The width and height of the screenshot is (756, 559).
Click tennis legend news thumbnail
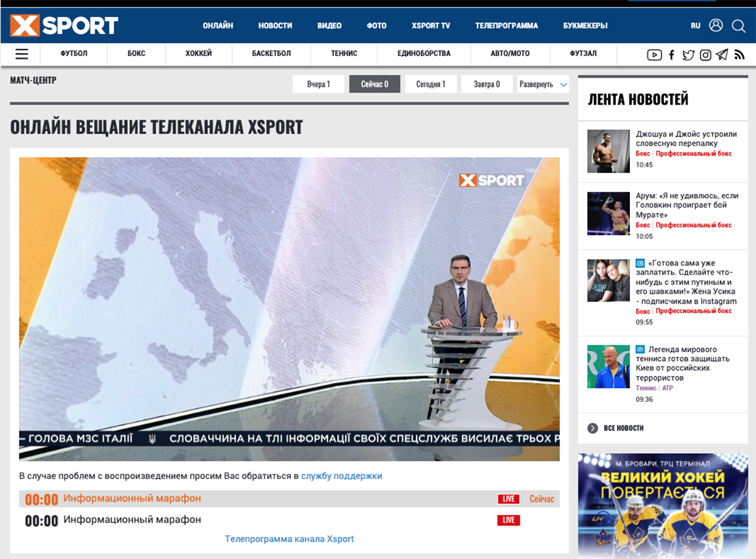pos(609,366)
